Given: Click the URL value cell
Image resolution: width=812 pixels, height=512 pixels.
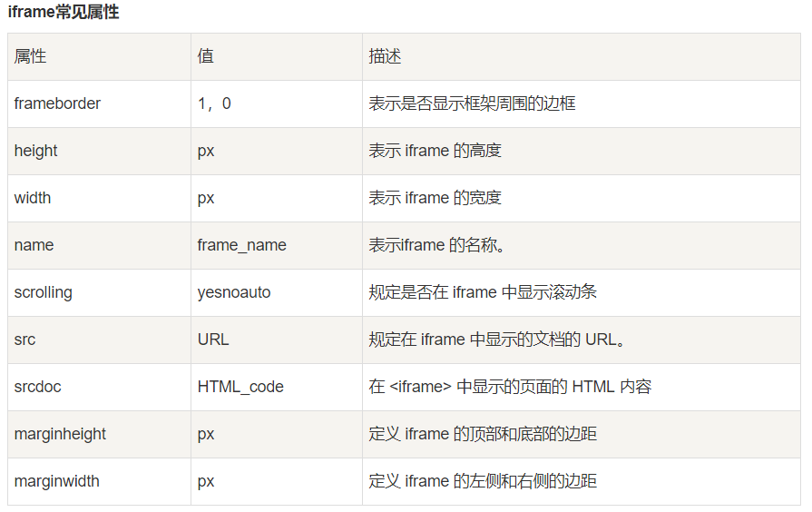Looking at the screenshot, I should pos(213,340).
